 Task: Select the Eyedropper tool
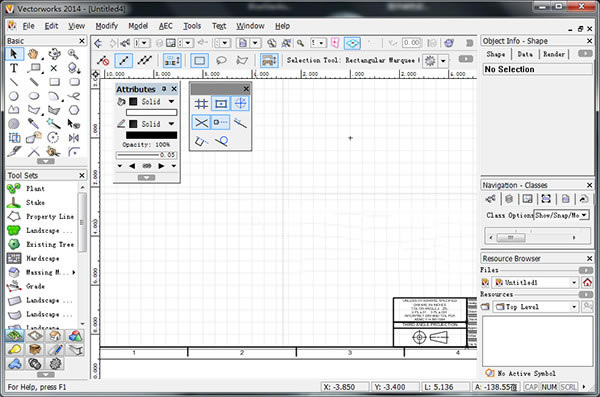[34, 124]
